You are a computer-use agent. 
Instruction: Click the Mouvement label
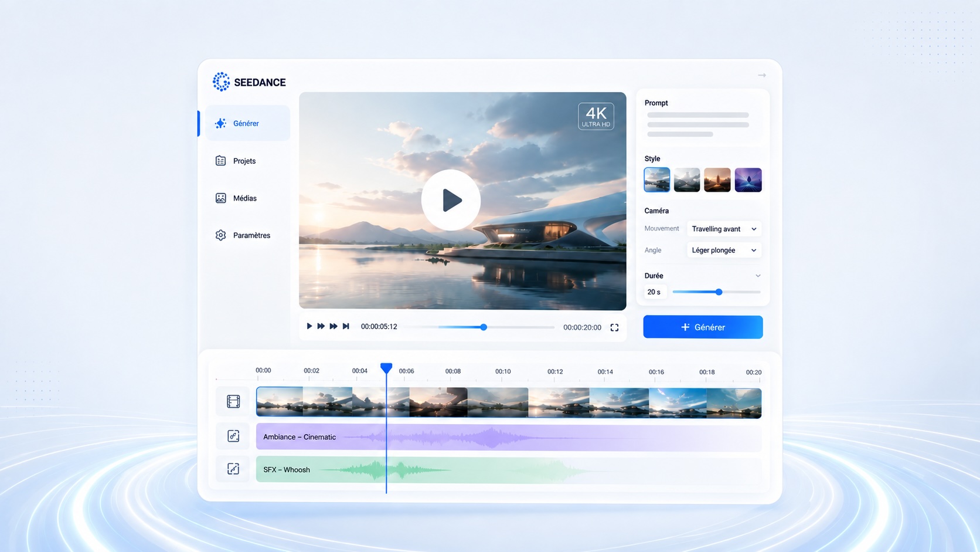click(662, 229)
